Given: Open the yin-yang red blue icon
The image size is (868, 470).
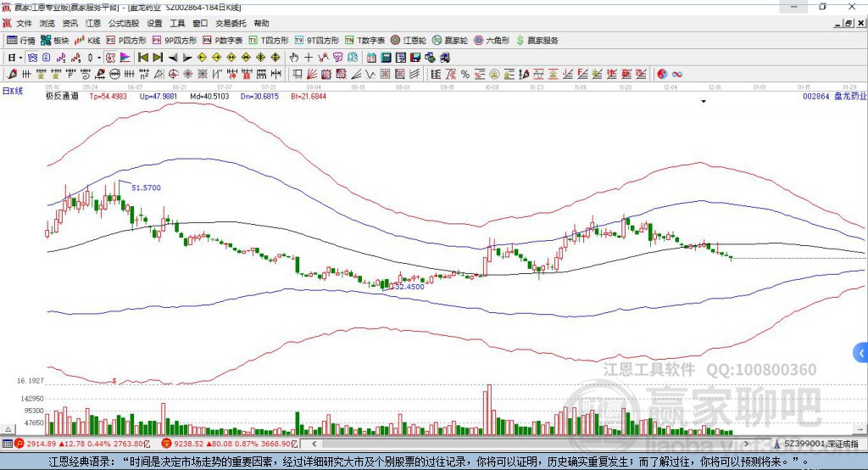Looking at the screenshot, I should pyautogui.click(x=662, y=75).
